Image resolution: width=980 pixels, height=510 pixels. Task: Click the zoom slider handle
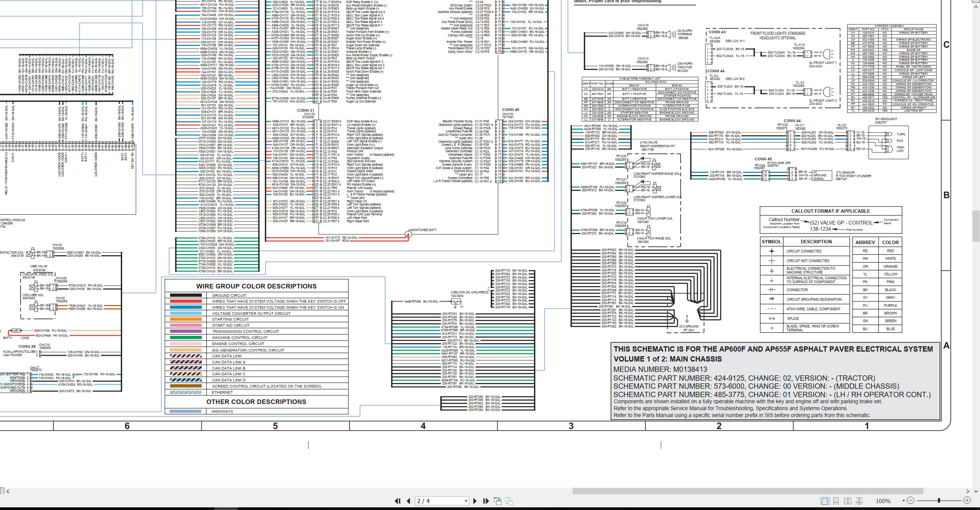(939, 500)
